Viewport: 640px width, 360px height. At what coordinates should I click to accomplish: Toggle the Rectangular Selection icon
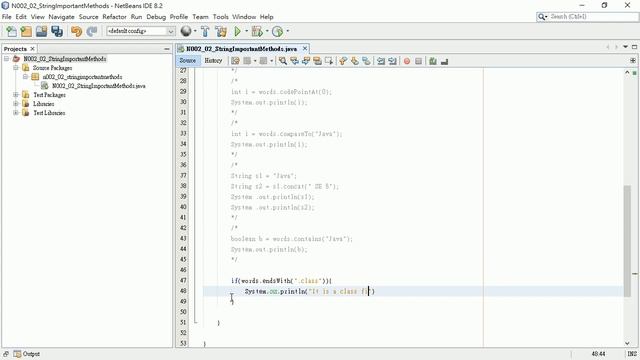(x=329, y=61)
